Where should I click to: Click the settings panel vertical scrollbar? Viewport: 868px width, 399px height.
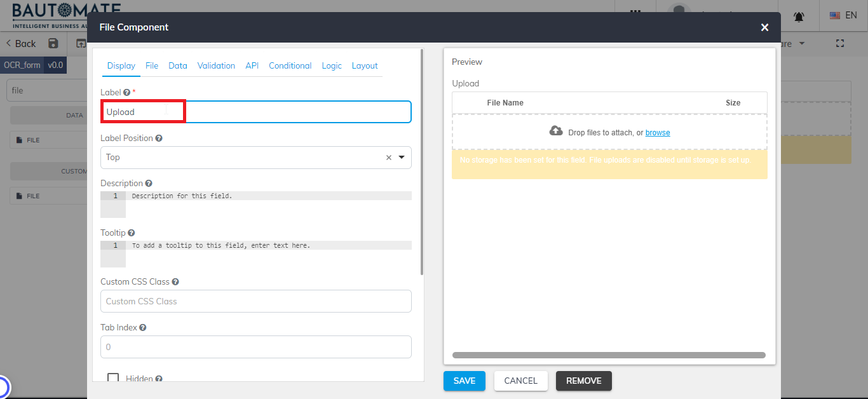coord(423,162)
